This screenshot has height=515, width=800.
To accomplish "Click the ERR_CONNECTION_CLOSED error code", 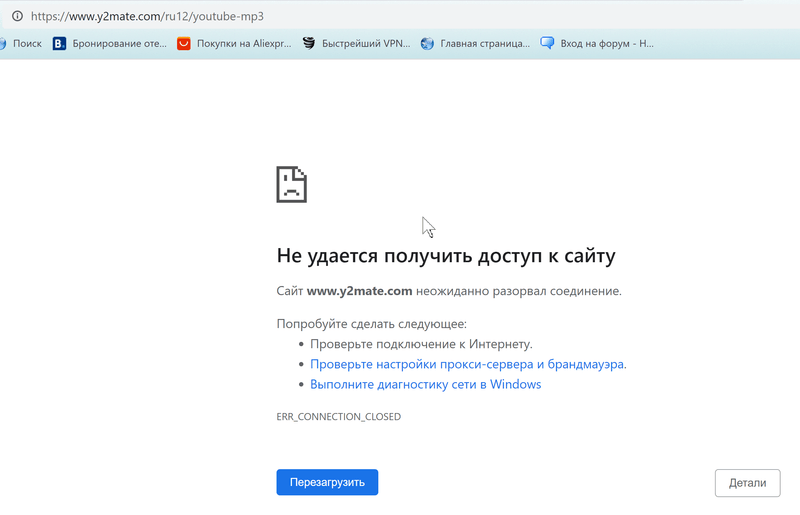I will 339,416.
